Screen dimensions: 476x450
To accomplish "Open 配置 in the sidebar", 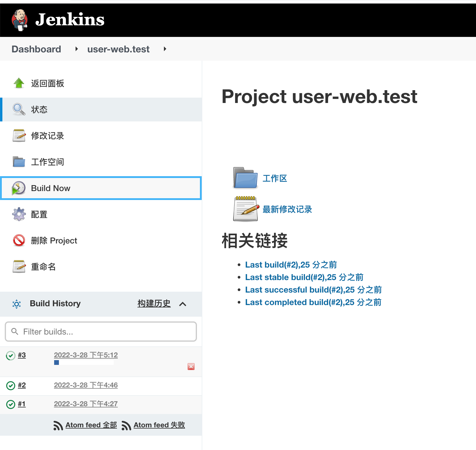I will click(x=39, y=214).
